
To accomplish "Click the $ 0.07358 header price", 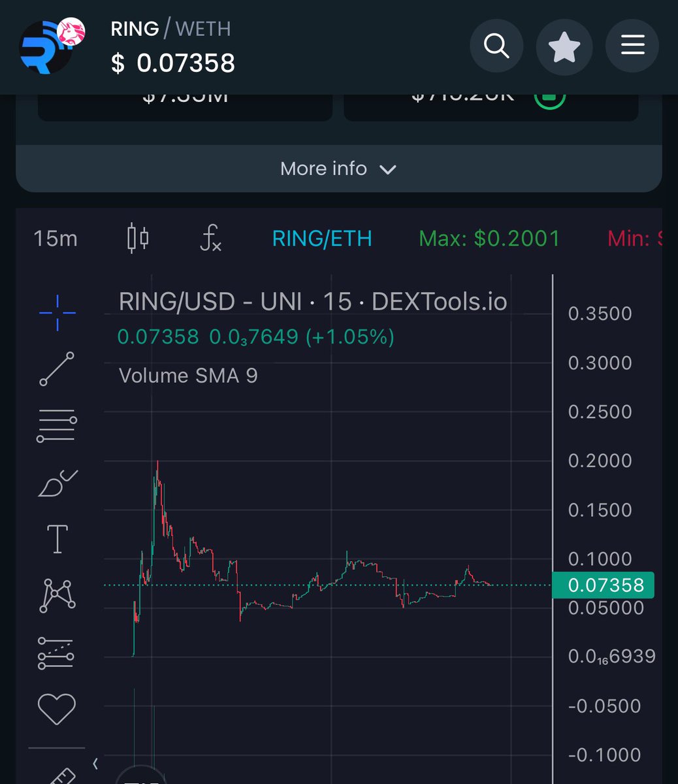I will [173, 63].
